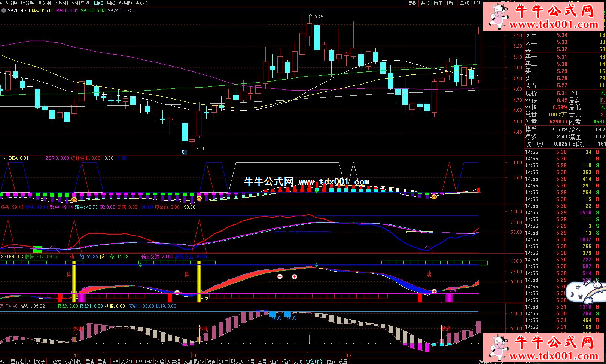Image resolution: width=606 pixels, height=364 pixels.
Task: Click the 4.25 low price label
Action: 201,149
